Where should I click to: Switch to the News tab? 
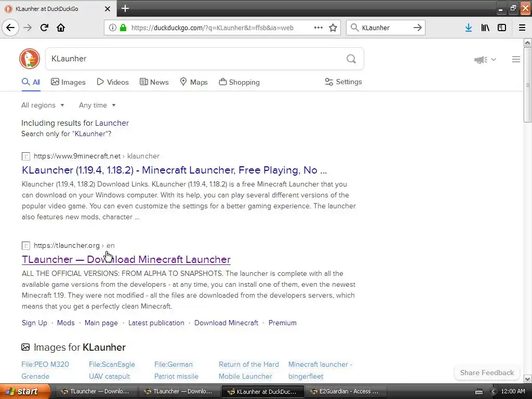(x=154, y=82)
